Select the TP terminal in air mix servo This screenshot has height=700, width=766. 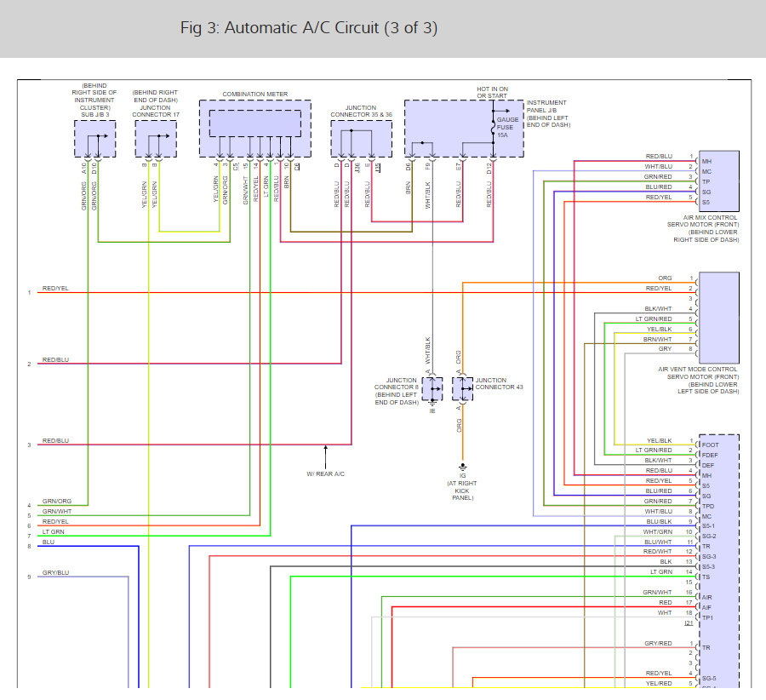706,182
